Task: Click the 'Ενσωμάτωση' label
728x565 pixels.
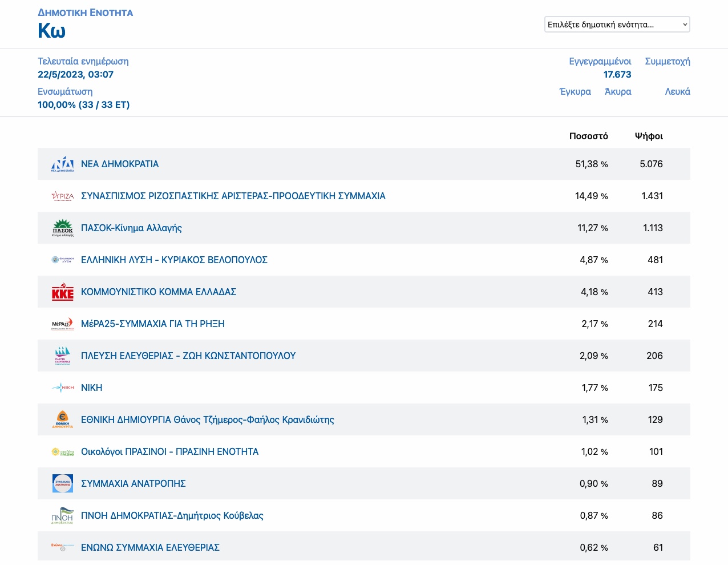Action: point(65,91)
